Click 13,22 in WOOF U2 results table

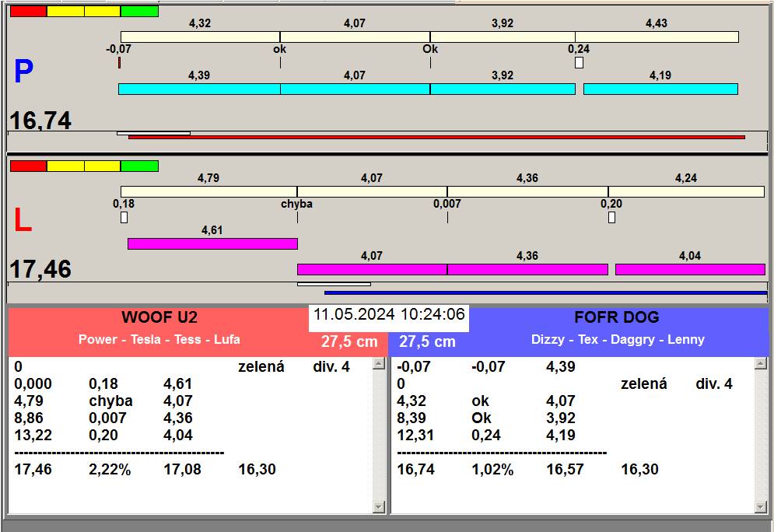[x=33, y=436]
